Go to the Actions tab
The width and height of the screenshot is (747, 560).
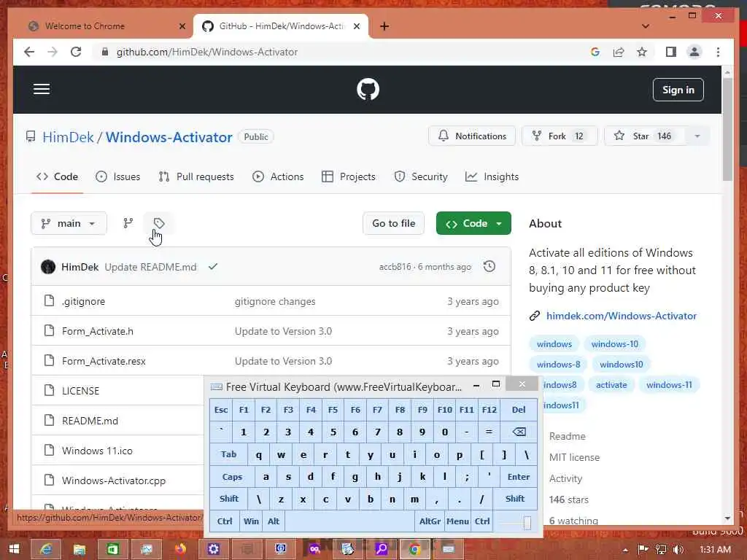coord(278,176)
